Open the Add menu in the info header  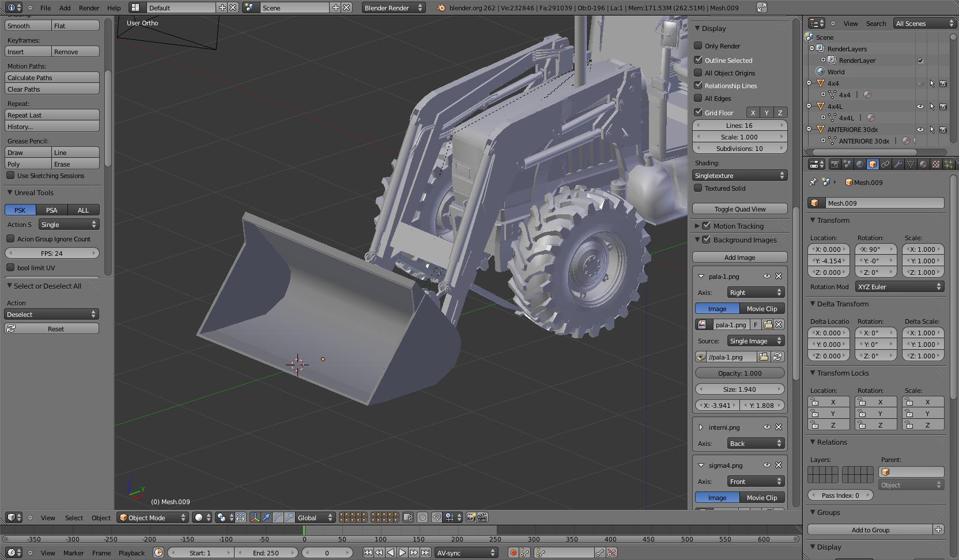pos(65,7)
